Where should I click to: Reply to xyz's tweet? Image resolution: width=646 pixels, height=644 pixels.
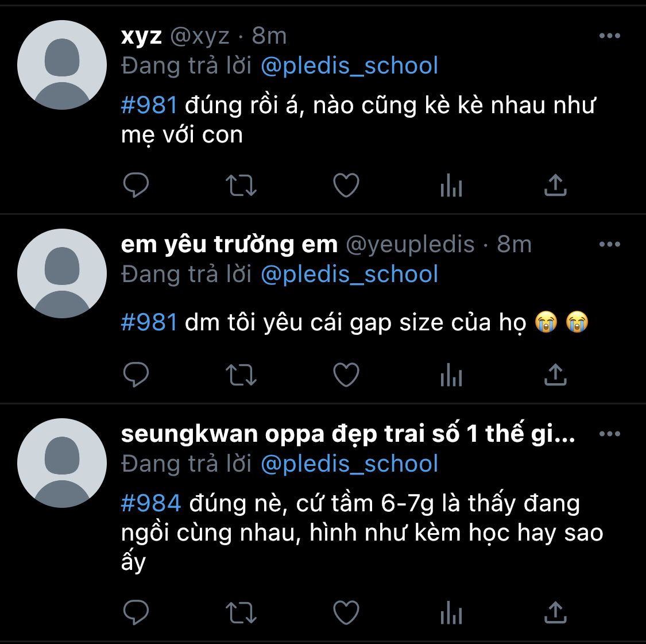pos(136,185)
